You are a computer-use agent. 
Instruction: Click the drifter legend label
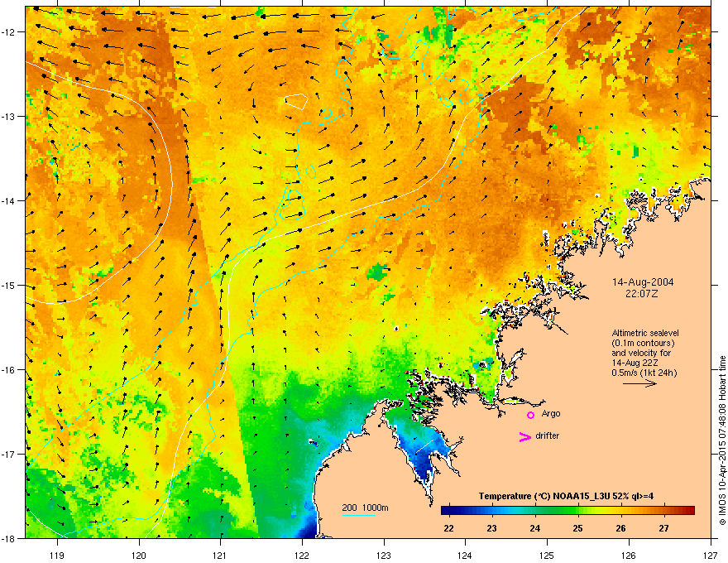click(x=548, y=435)
